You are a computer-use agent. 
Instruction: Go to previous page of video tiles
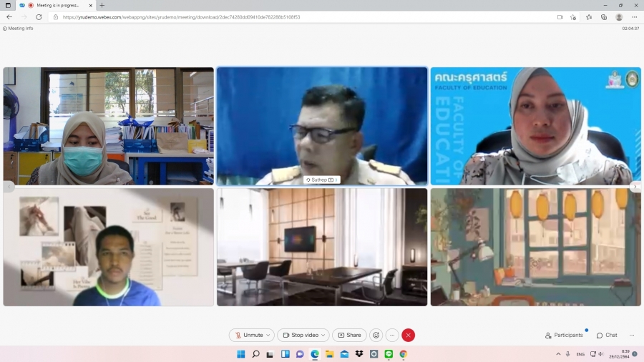click(x=9, y=187)
